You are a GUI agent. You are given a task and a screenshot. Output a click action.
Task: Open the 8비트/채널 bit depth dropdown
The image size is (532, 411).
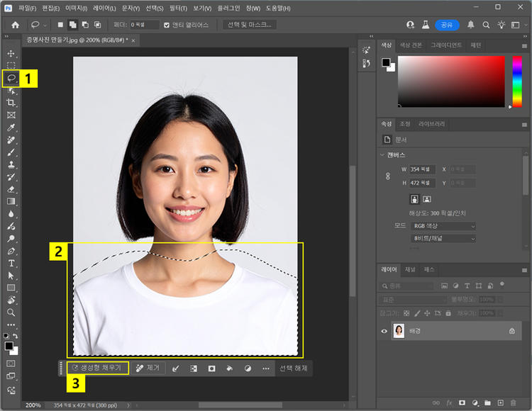point(443,239)
